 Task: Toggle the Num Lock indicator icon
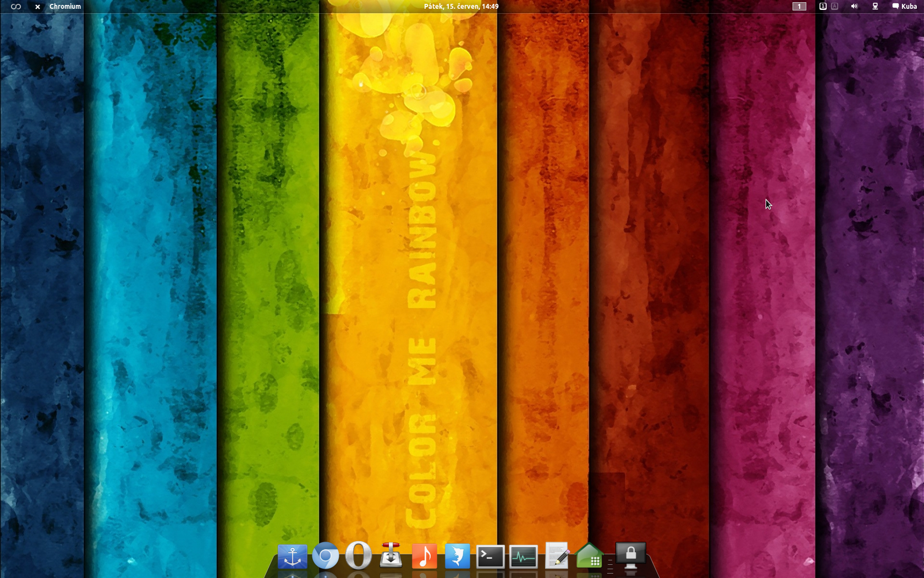tap(823, 7)
